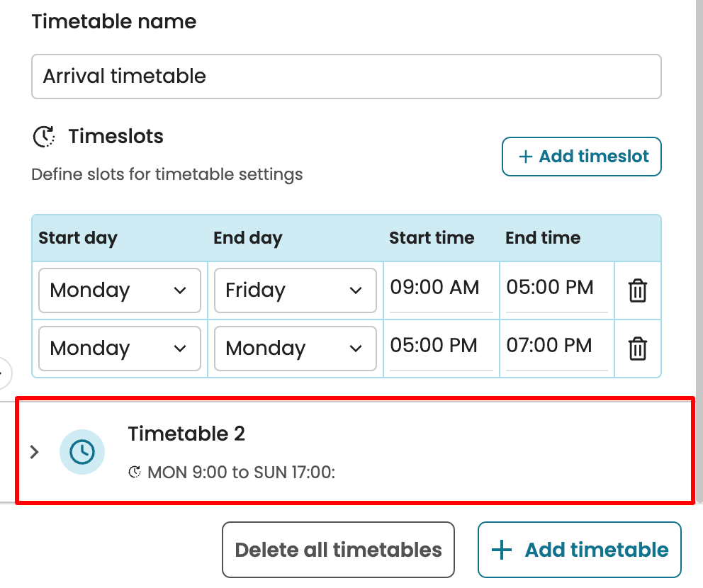Click the blue clock icon beside Timetable 2
Screen dimensions: 703x588
82,452
